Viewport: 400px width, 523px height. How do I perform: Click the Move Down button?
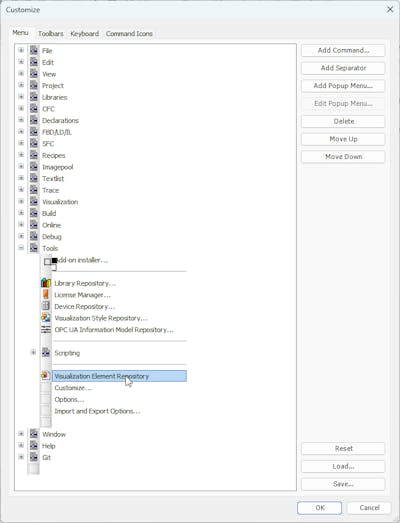tap(343, 157)
